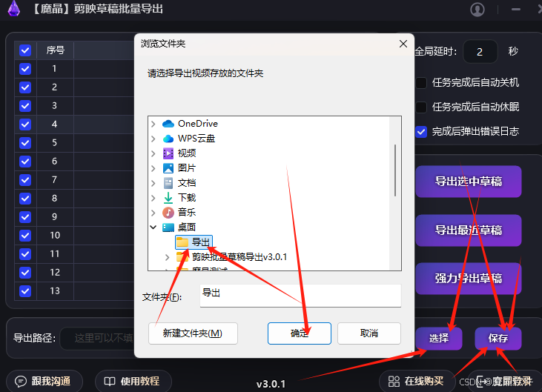Screen dimensions: 542x392
Task: Click the 序号 column header
Action: tap(55, 50)
